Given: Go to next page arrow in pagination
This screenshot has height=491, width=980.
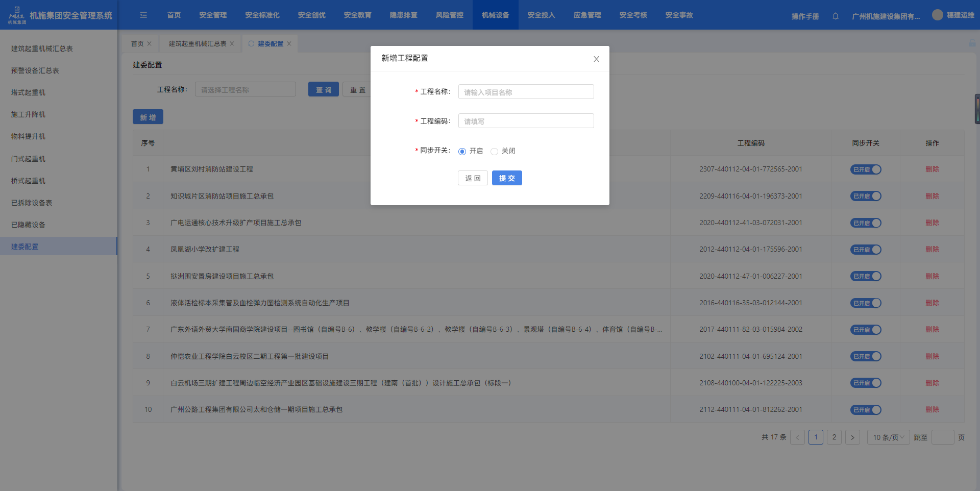Looking at the screenshot, I should (x=852, y=437).
